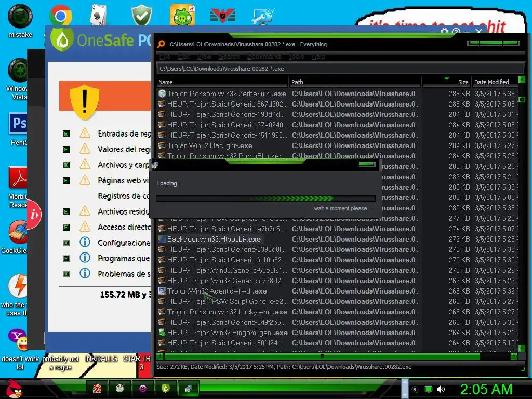Screen dimensions: 532x399
Task: Toggle the Entradas de reg checkbox
Action: point(66,134)
